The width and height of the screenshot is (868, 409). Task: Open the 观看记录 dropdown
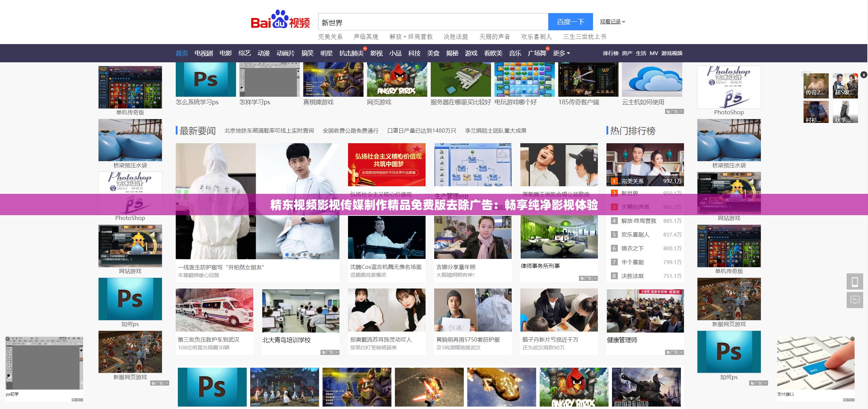pos(612,22)
